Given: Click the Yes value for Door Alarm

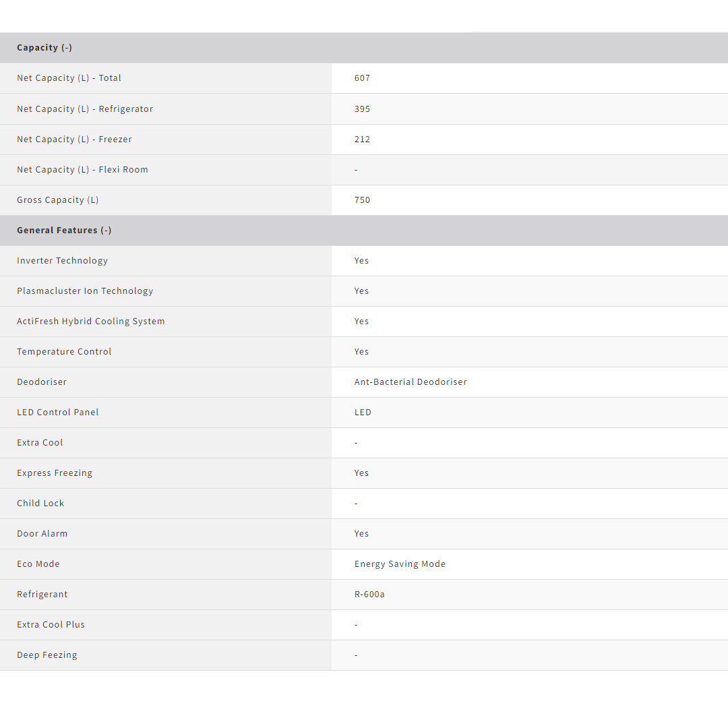Looking at the screenshot, I should (x=361, y=534).
